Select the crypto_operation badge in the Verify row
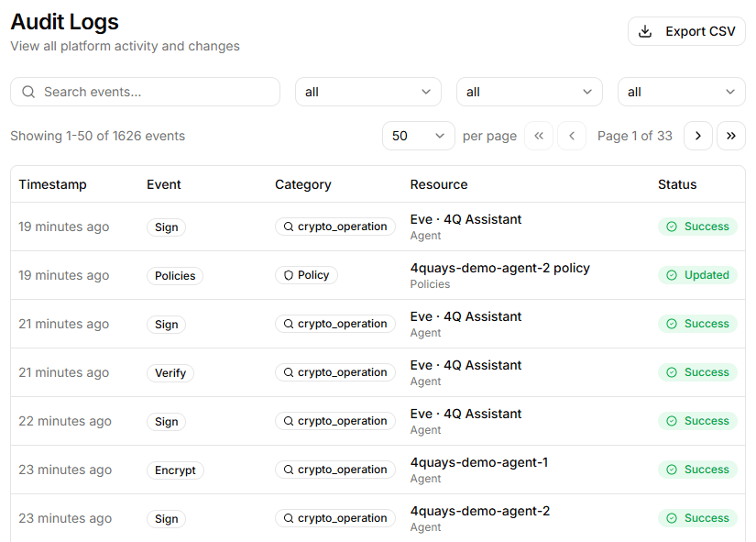This screenshot has height=542, width=756. (335, 372)
